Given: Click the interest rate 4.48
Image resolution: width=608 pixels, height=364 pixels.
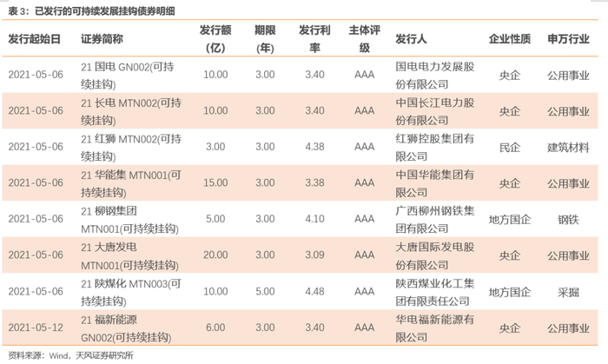Looking at the screenshot, I should pyautogui.click(x=314, y=291).
